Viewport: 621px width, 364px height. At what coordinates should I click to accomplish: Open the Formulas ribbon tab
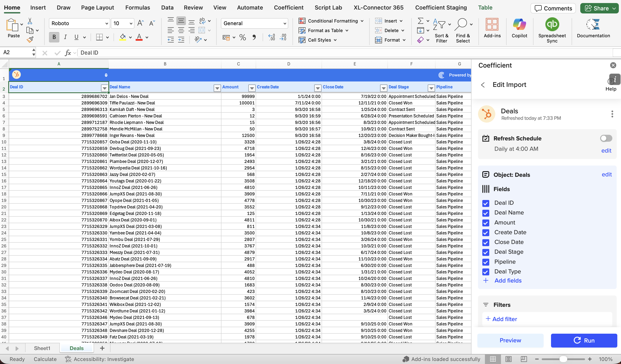pos(138,8)
